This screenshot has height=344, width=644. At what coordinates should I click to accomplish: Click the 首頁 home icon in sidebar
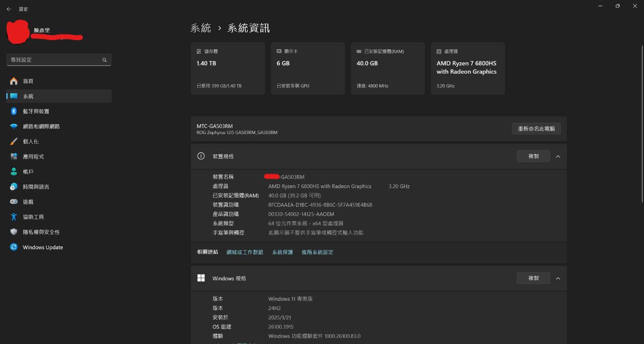click(14, 81)
